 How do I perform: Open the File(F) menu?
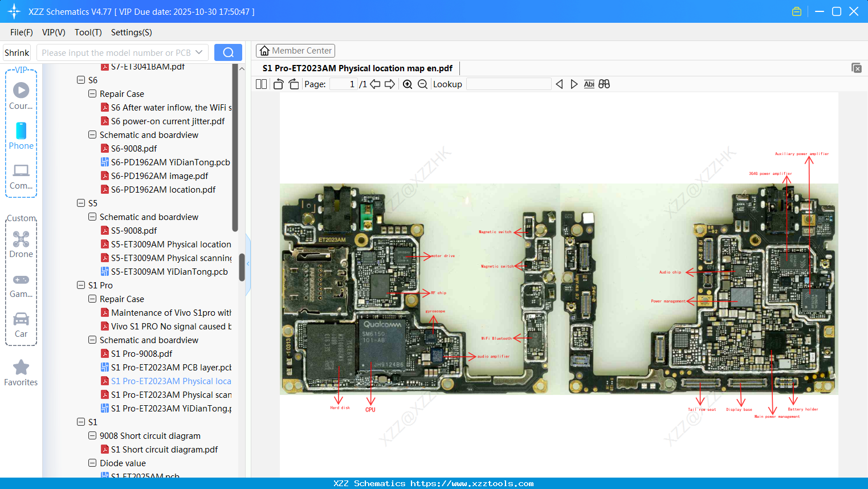[22, 32]
